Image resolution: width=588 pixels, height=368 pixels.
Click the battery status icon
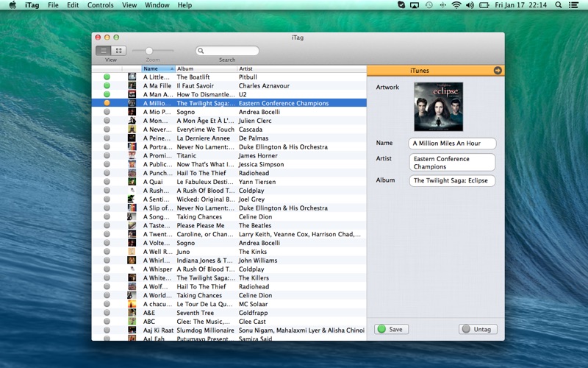point(484,5)
